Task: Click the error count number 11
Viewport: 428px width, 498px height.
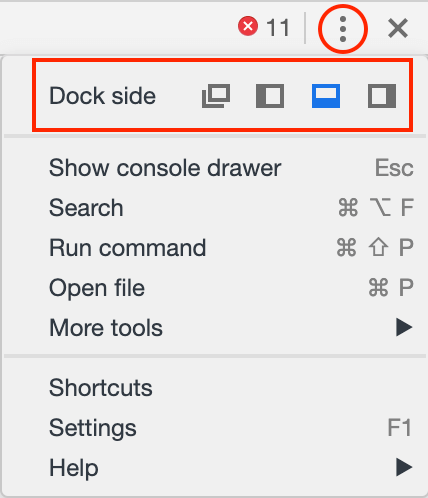Action: 278,28
